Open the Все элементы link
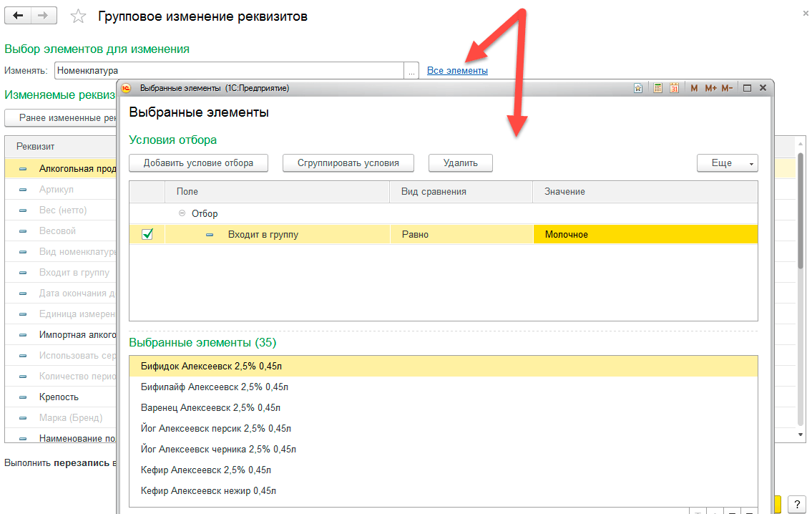The image size is (812, 514). click(x=457, y=70)
